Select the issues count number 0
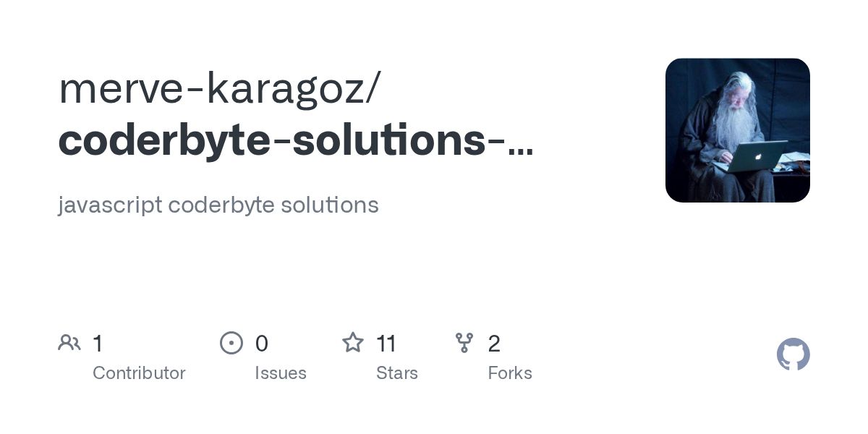 tap(262, 344)
